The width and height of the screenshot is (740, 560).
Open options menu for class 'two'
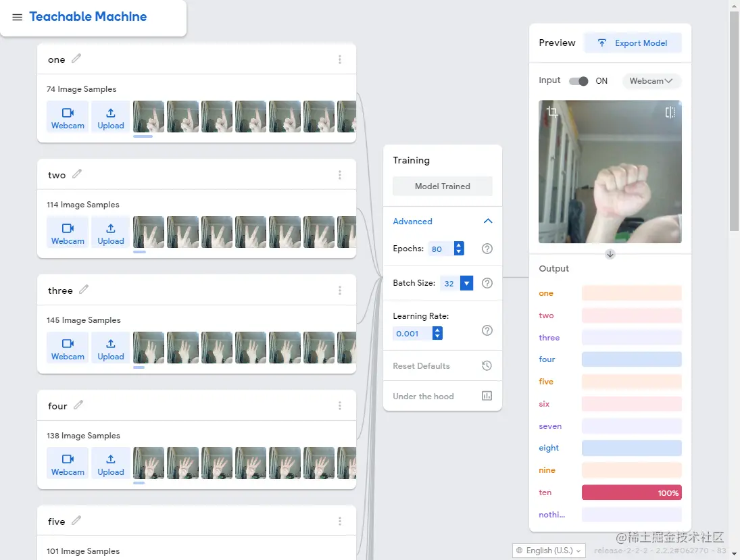pos(340,175)
